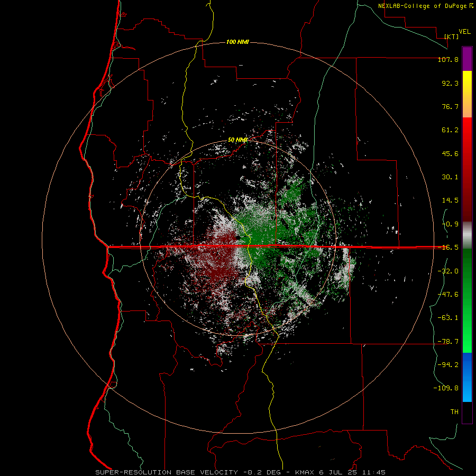Click the -94.2 scale value
Image resolution: width=476 pixels, height=476 pixels.
(x=448, y=365)
